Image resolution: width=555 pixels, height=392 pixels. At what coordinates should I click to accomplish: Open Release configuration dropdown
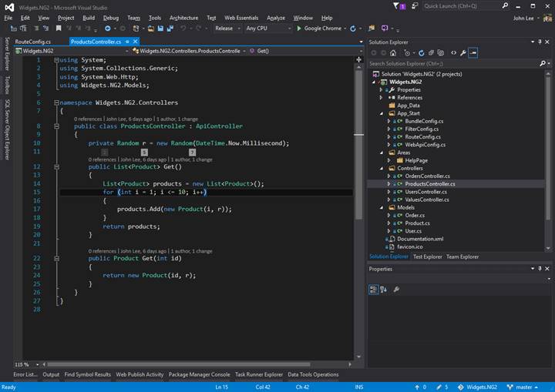point(227,28)
